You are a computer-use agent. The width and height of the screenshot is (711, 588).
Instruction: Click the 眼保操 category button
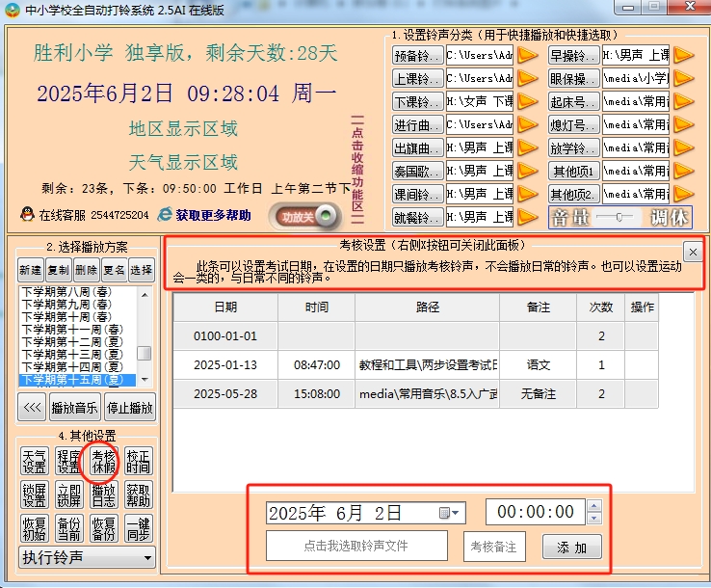click(573, 78)
